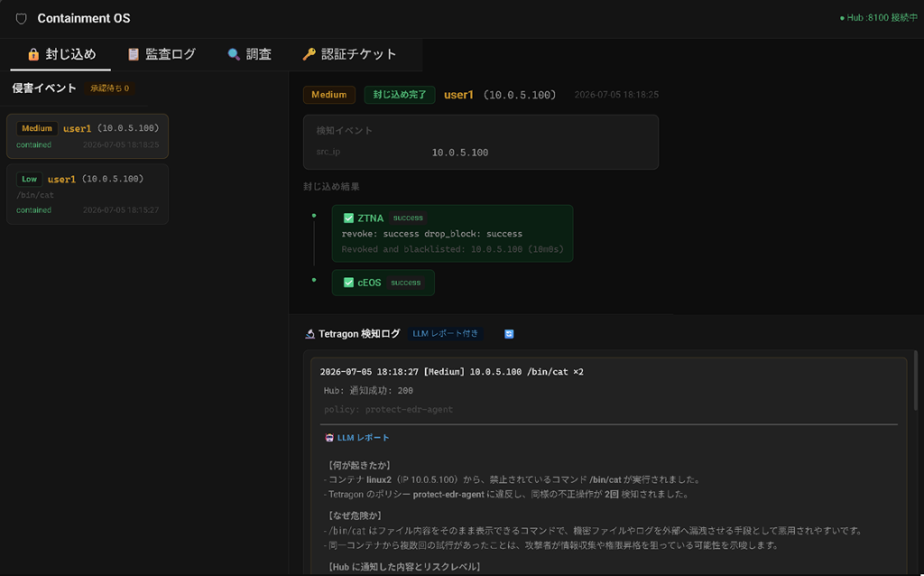The height and width of the screenshot is (576, 924).
Task: Click the Tetragon 検知ログ heading
Action: point(359,334)
